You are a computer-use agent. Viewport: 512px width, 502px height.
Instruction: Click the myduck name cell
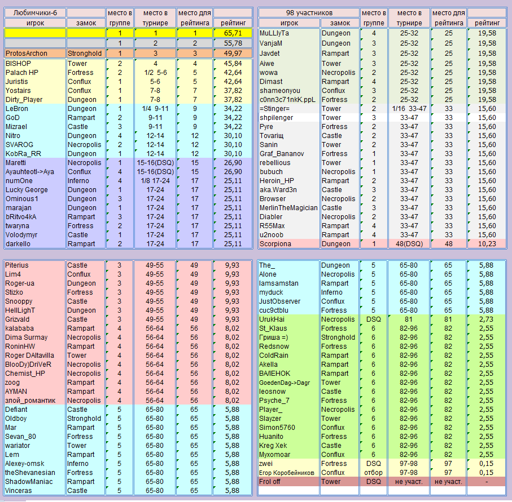(x=289, y=292)
